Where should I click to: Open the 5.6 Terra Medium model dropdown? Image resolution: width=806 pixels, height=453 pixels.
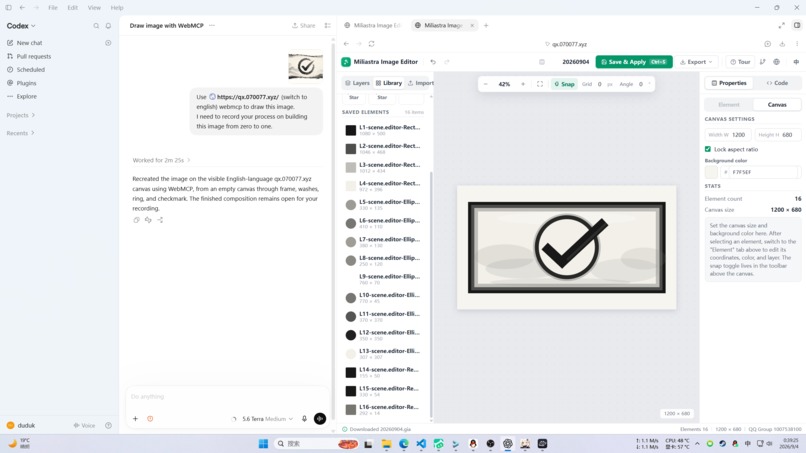point(267,419)
